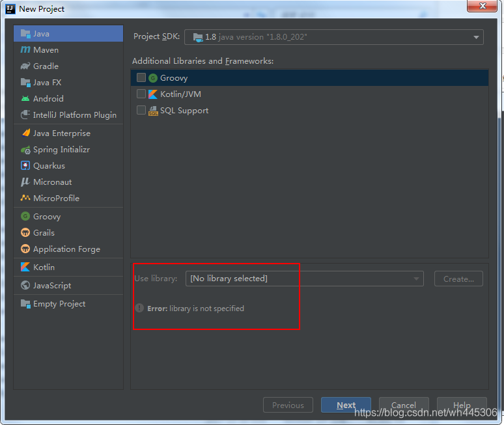Click 'Additional Libraries and Frameworks:' label

pos(203,61)
